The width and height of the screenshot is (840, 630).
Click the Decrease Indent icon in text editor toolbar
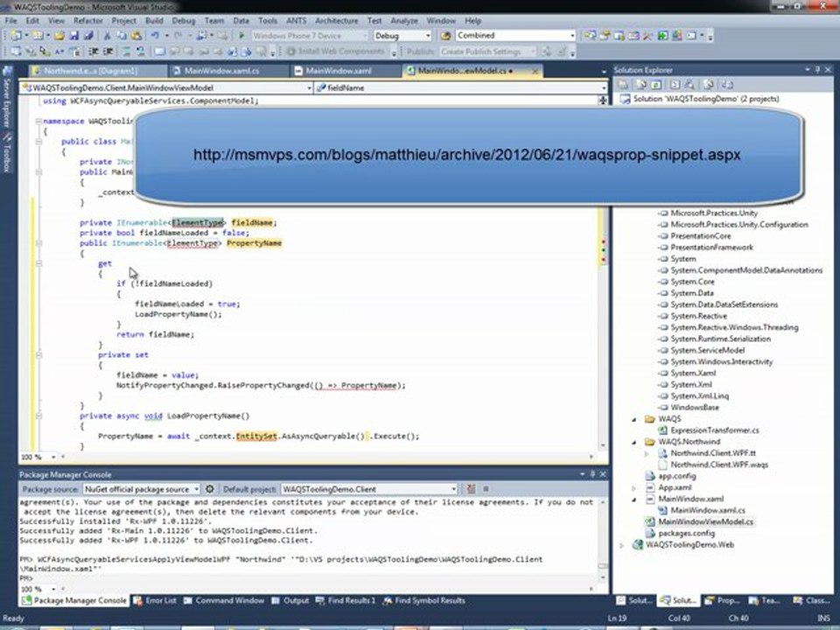[94, 52]
